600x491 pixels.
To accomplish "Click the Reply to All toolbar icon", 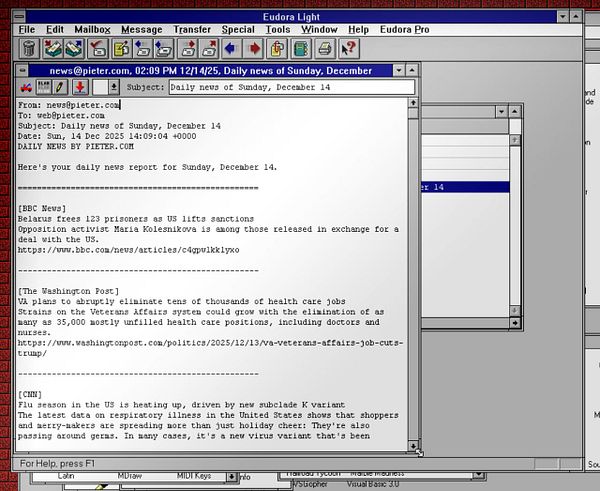I will pyautogui.click(x=164, y=49).
